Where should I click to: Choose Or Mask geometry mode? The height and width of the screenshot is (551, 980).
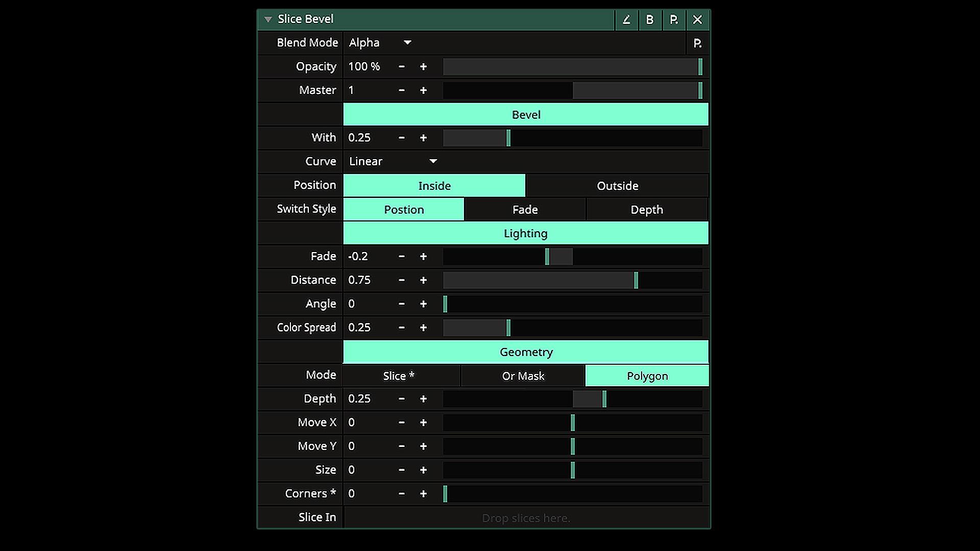tap(523, 376)
